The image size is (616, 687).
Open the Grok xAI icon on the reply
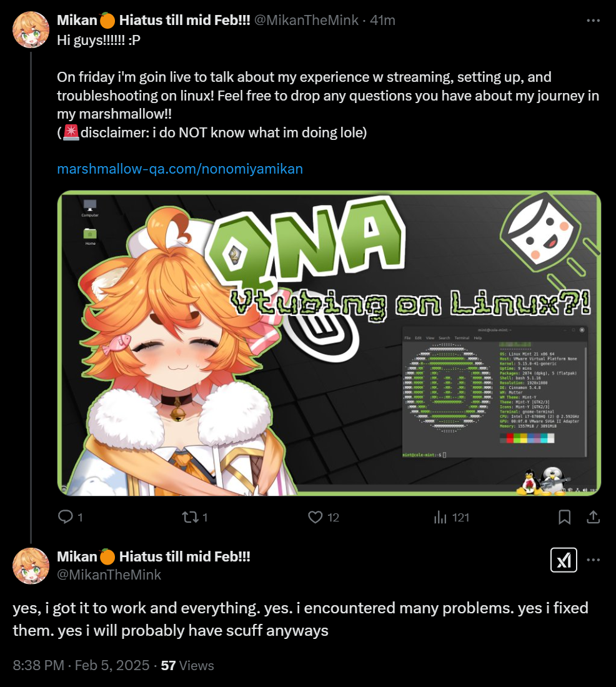coord(564,560)
